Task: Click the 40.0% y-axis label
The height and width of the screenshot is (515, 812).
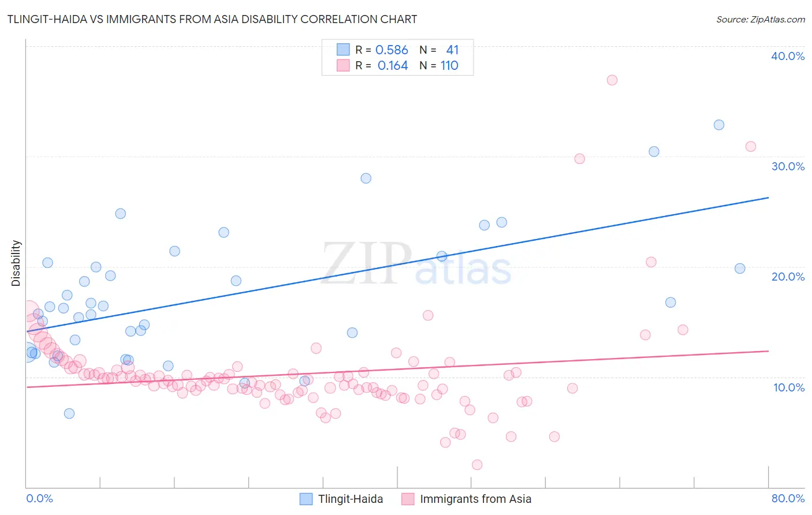Action: [x=788, y=56]
